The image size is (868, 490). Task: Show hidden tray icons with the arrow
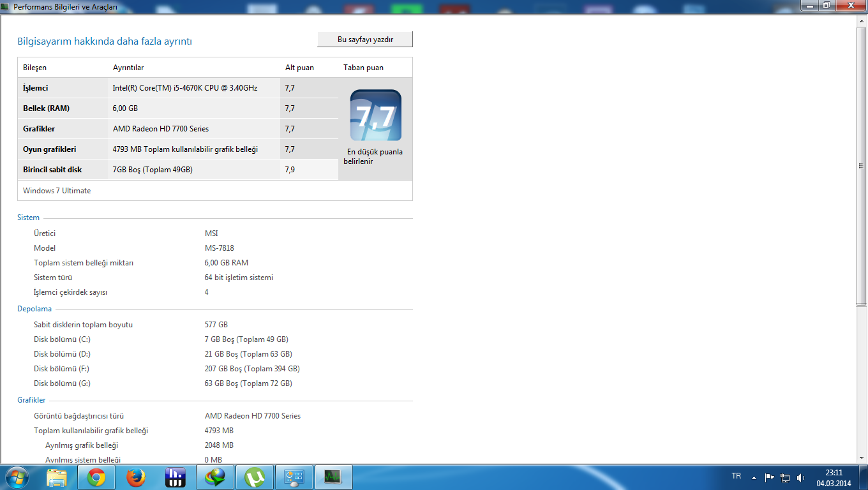click(754, 477)
